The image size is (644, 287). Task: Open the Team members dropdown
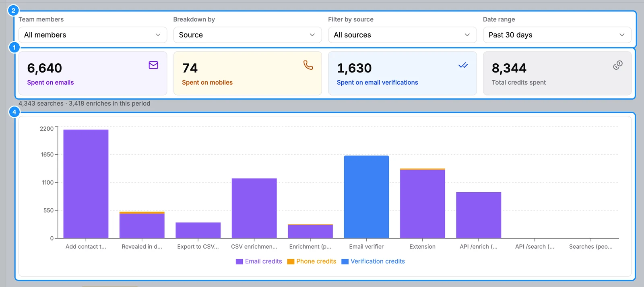click(93, 35)
